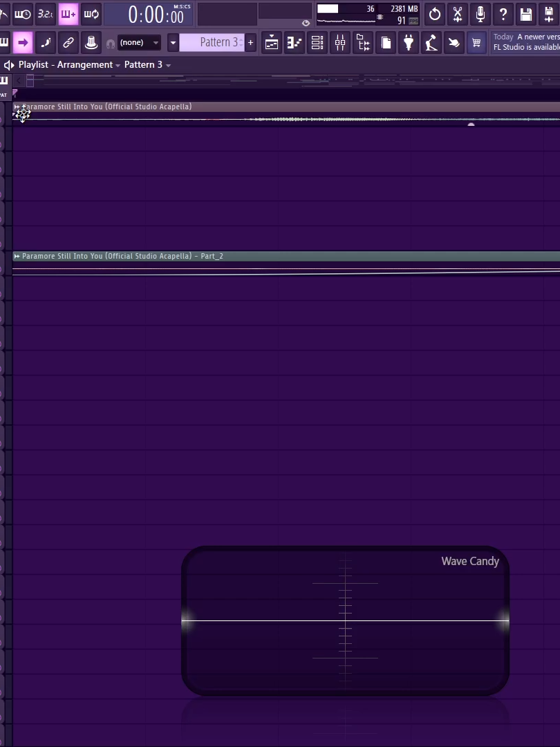The image size is (560, 747).
Task: Click the microphone recording icon
Action: click(480, 14)
